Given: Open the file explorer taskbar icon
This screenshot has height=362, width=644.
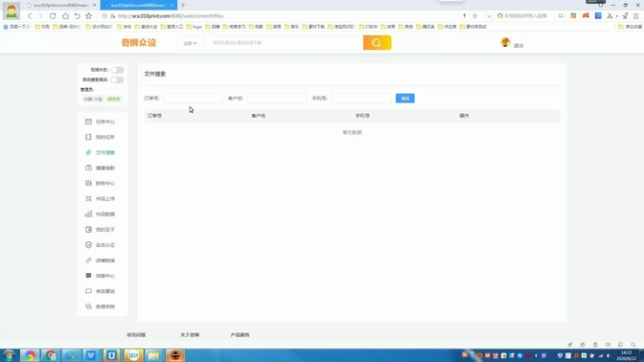Looking at the screenshot, I should 153,355.
